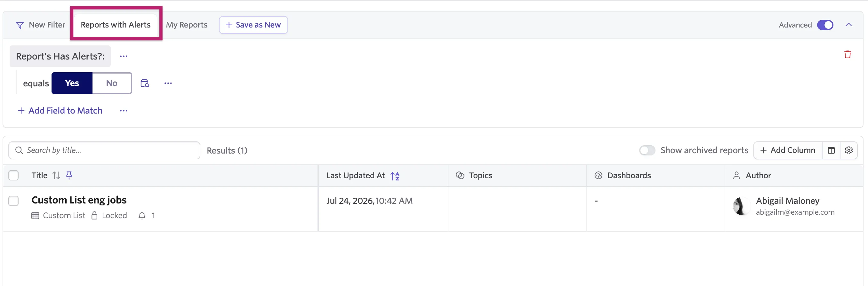868x286 pixels.
Task: Open the Custom List eng jobs report
Action: [x=79, y=201]
